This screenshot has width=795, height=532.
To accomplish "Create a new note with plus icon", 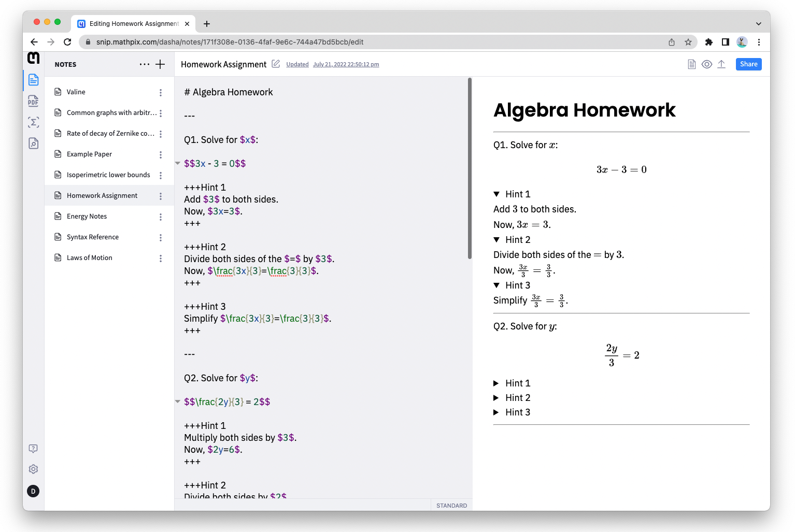I will pyautogui.click(x=160, y=64).
